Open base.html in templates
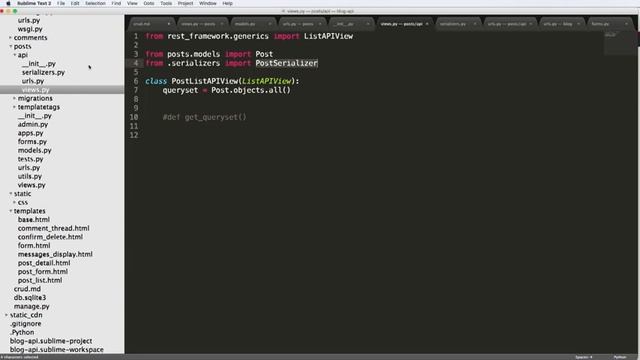This screenshot has width=640, height=360. 33,220
